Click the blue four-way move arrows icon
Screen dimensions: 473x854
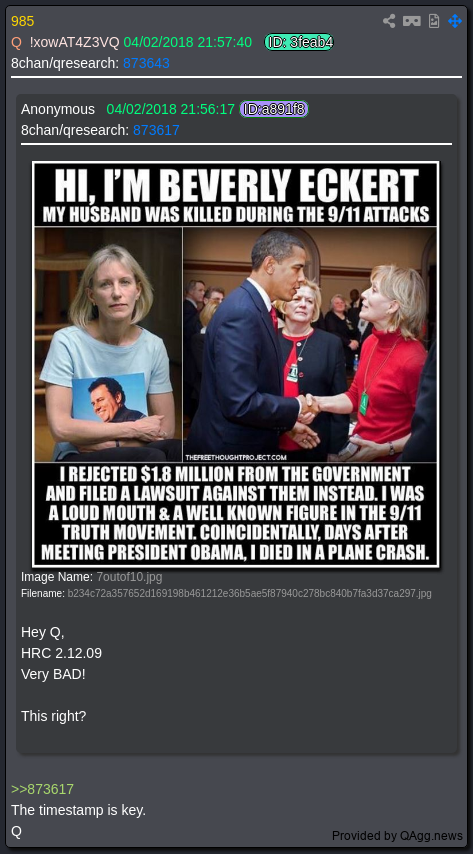coord(454,21)
